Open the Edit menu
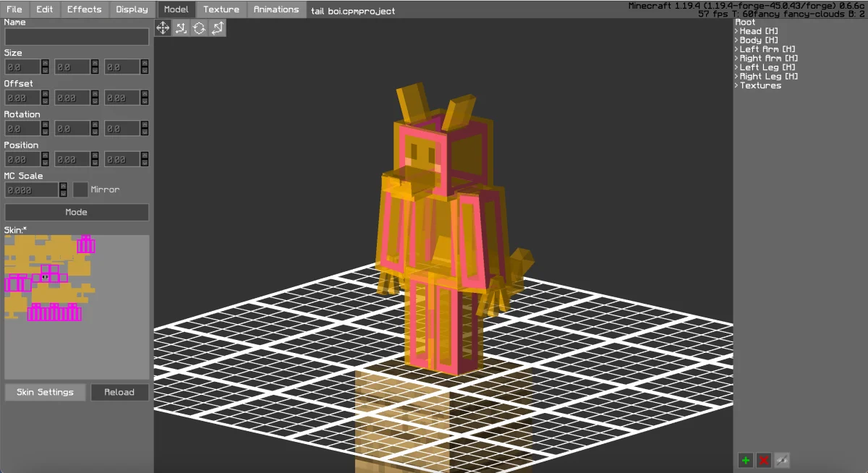The height and width of the screenshot is (473, 868). click(45, 9)
